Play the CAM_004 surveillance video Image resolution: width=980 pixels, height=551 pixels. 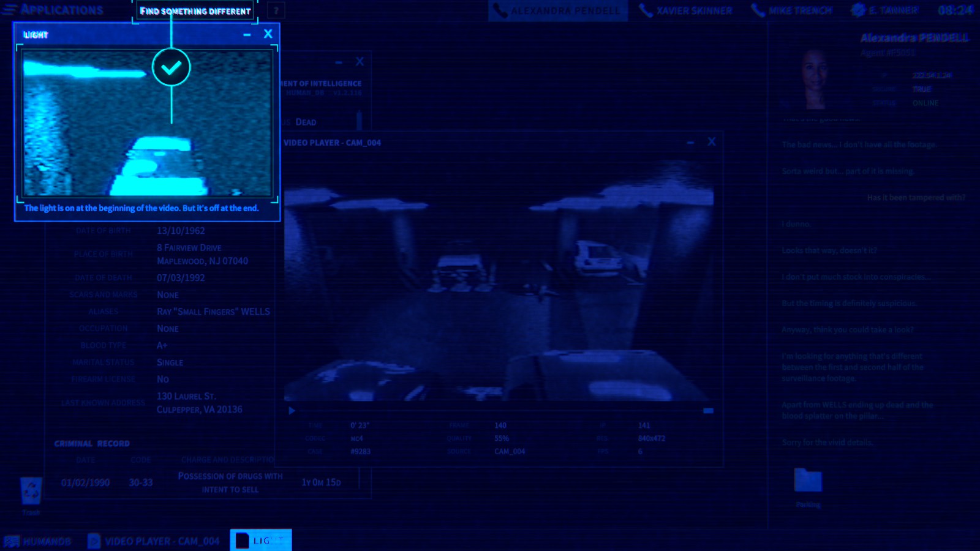tap(292, 410)
